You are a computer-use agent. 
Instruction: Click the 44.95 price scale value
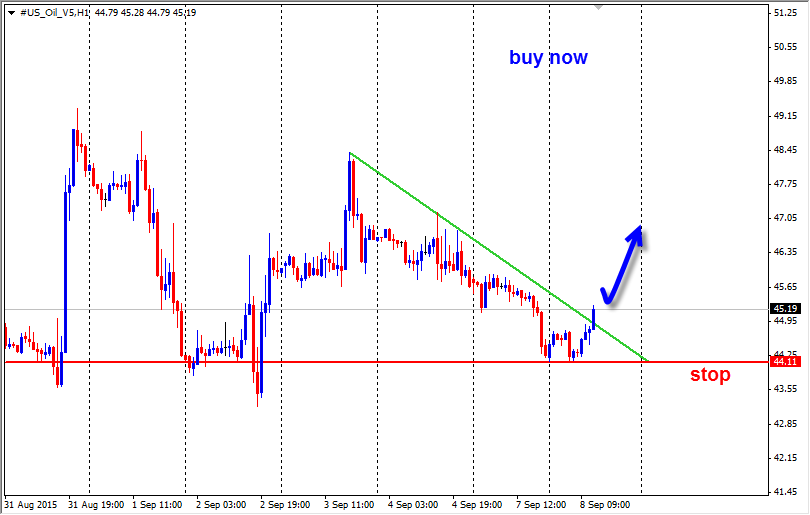tap(785, 321)
